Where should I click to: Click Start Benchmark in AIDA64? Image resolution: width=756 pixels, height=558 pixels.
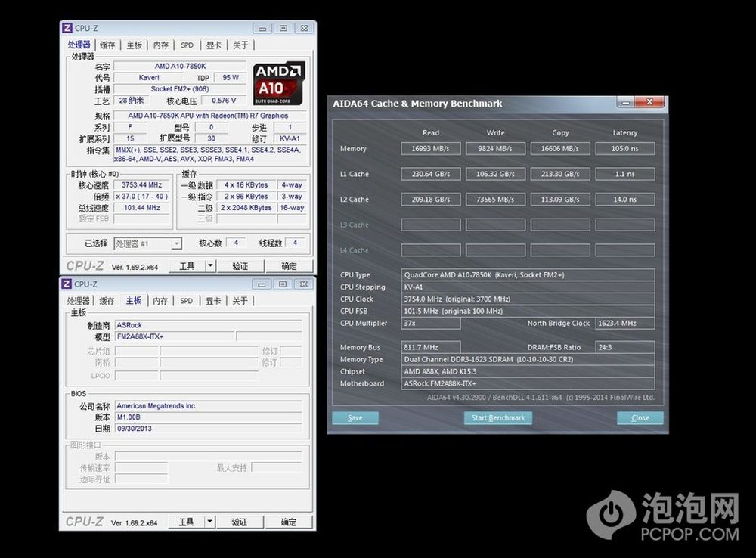[x=498, y=417]
